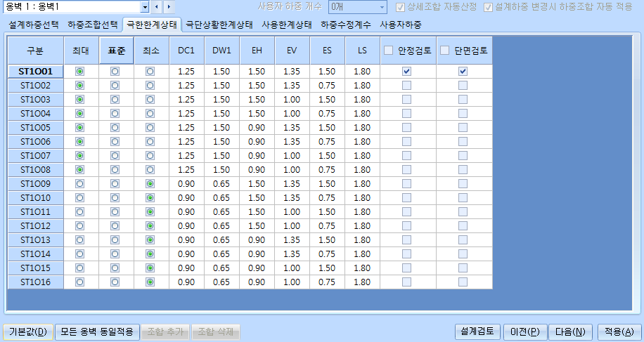Click the 구분 column header

point(36,51)
